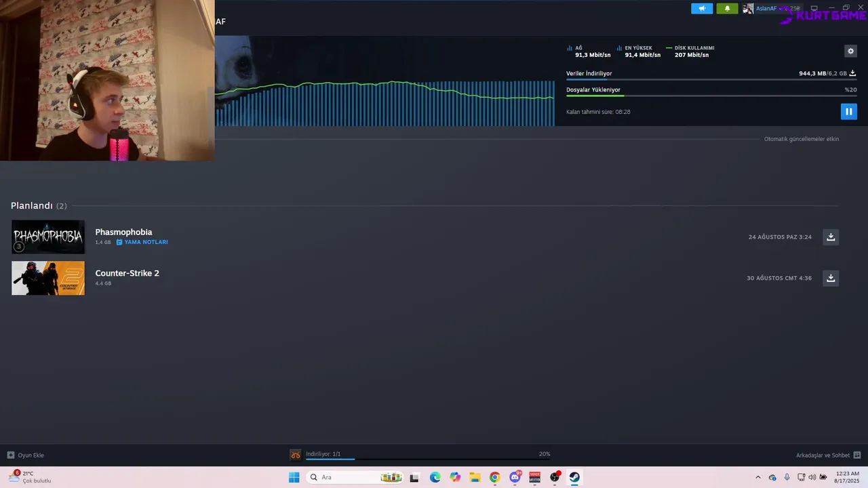This screenshot has width=868, height=488.
Task: Open OBS Studio from taskbar
Action: [555, 477]
